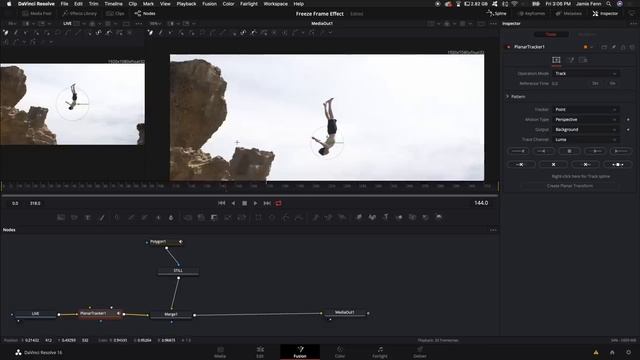Select the Merge1 node
Screen dimensions: 640x360
tap(171, 315)
